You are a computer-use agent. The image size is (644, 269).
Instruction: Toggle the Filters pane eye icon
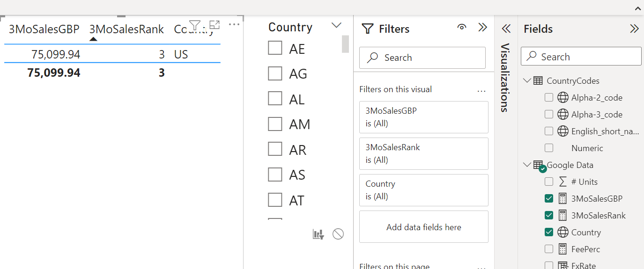pos(462,28)
